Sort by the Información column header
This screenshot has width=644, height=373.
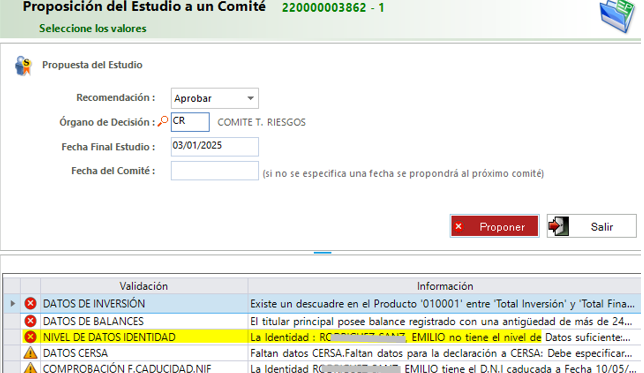(x=445, y=286)
